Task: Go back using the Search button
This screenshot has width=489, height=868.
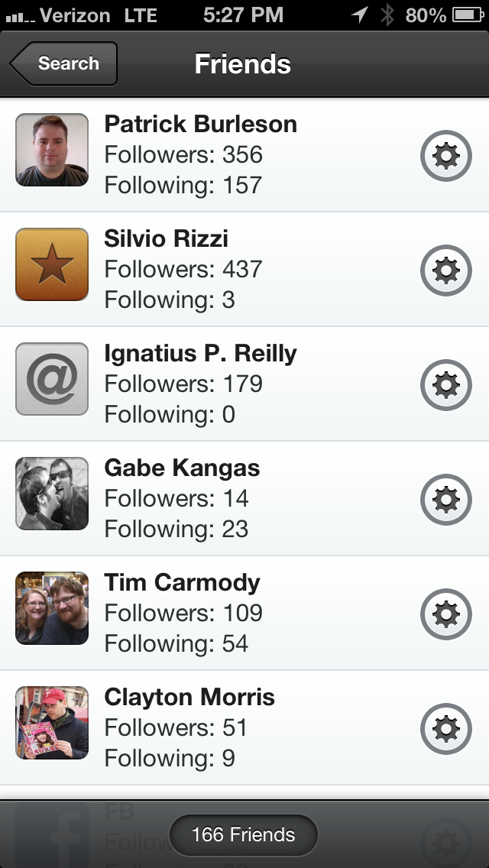Action: [63, 63]
